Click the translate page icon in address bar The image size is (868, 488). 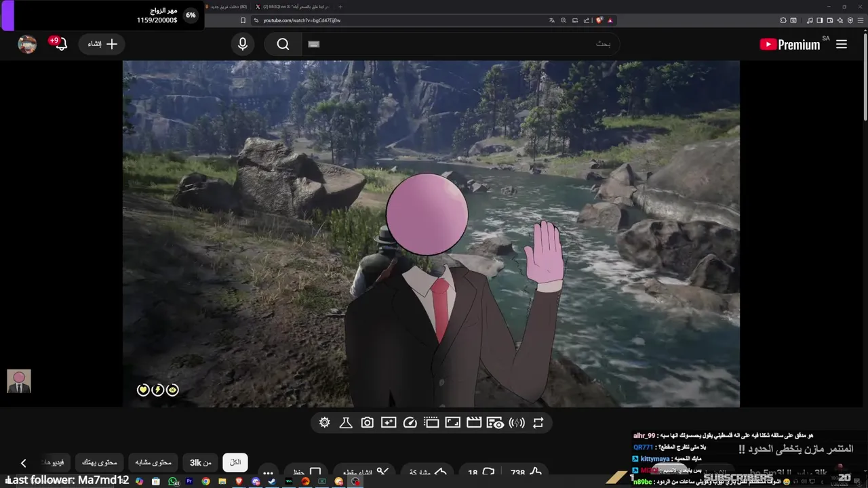pyautogui.click(x=552, y=20)
